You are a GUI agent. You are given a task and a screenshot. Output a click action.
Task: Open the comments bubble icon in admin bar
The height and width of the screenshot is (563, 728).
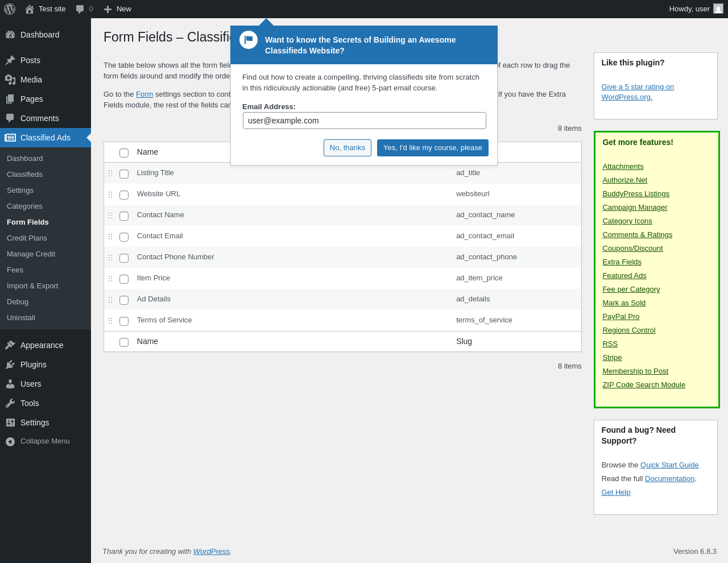(x=80, y=9)
